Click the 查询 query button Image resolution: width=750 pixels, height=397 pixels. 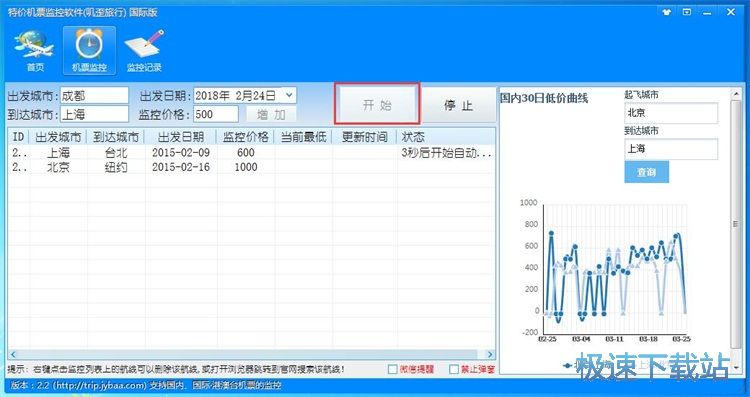tap(647, 172)
